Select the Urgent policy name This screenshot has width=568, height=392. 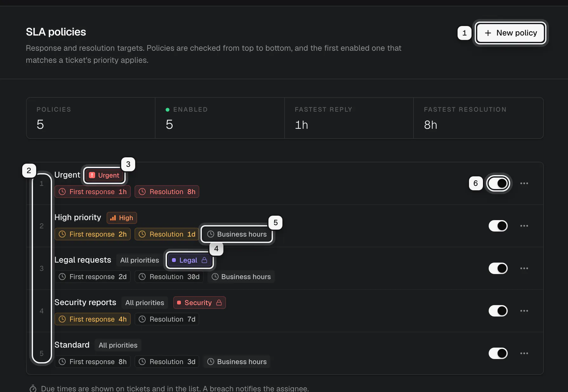[x=67, y=175]
